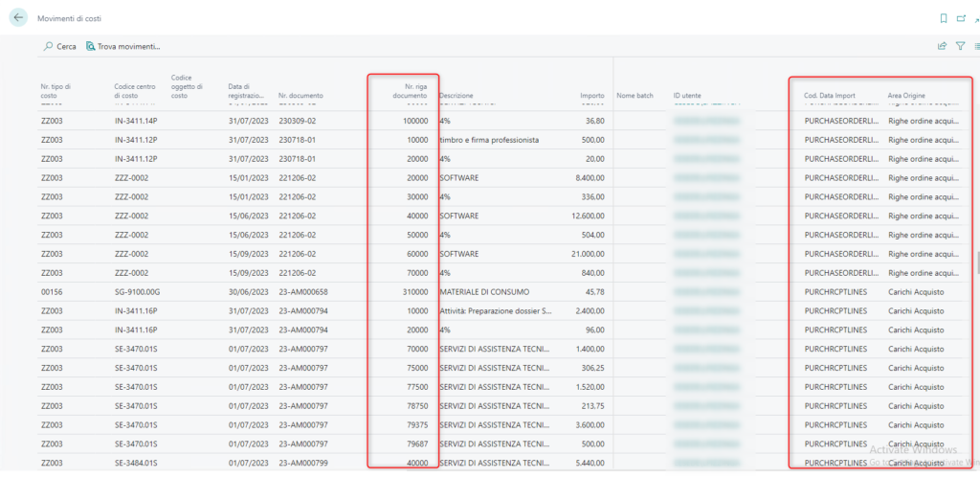Screen dimensions: 980x478
Task: Select description Attività: Preparazione dossier
Action: pyautogui.click(x=496, y=311)
